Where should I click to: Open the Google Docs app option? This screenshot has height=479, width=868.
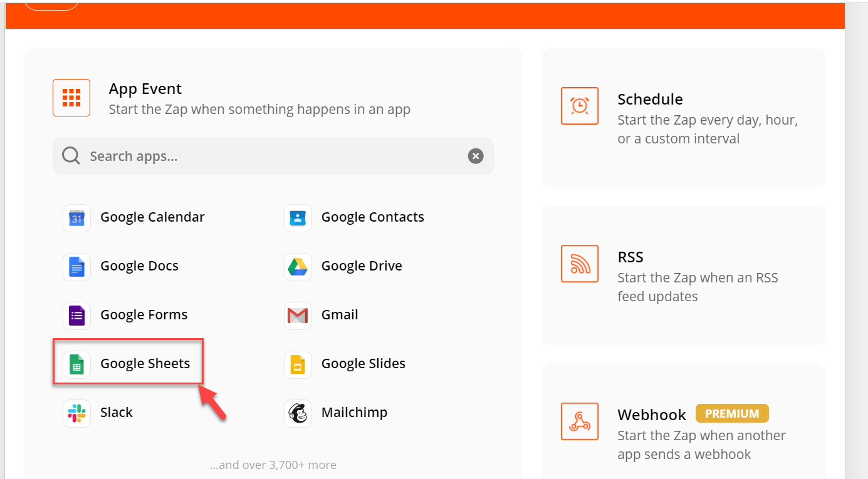121,267
